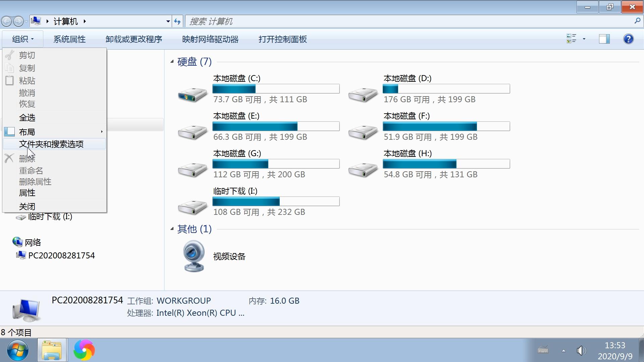The width and height of the screenshot is (644, 362).
Task: Click the Windows Start orb
Action: [17, 350]
